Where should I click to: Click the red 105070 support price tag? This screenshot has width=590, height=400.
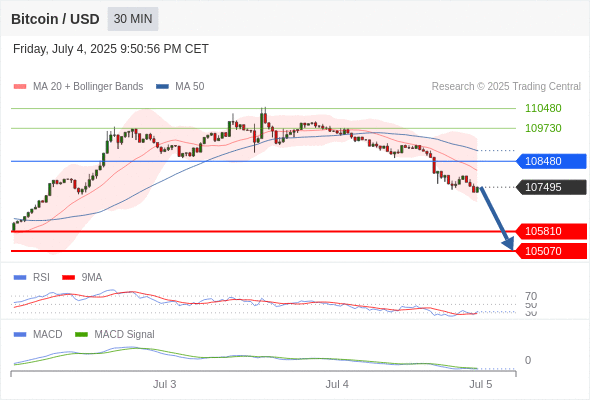click(551, 251)
